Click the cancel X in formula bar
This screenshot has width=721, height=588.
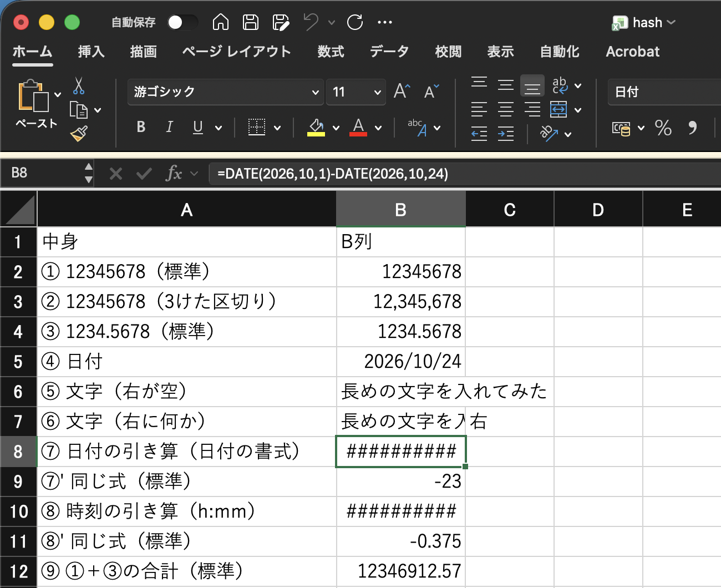(x=116, y=174)
